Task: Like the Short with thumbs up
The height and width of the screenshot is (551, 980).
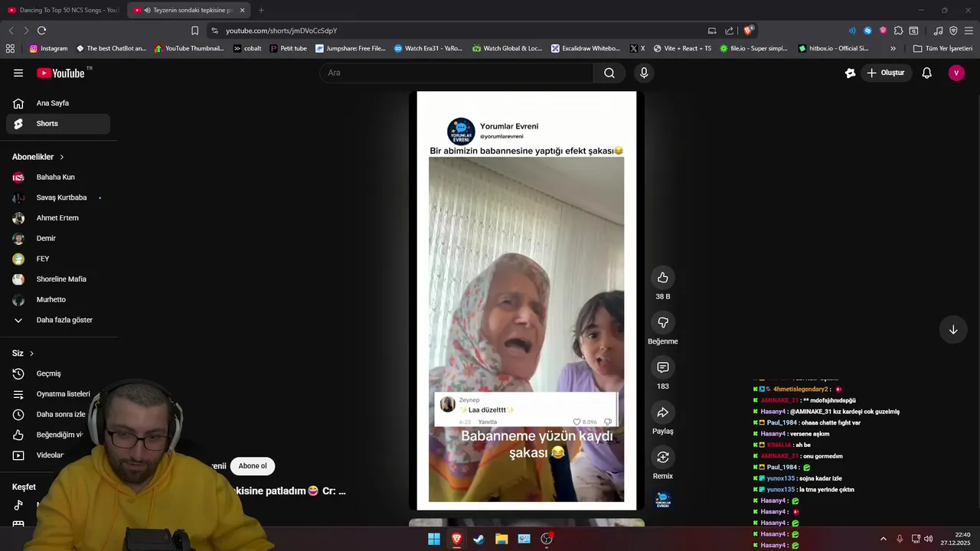Action: click(663, 278)
